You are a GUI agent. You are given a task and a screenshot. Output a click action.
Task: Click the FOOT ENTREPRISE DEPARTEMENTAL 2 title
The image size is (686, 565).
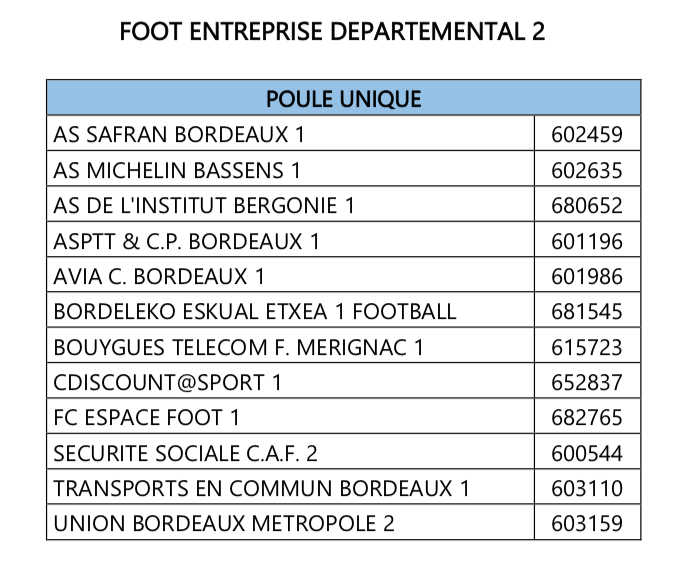(x=332, y=32)
